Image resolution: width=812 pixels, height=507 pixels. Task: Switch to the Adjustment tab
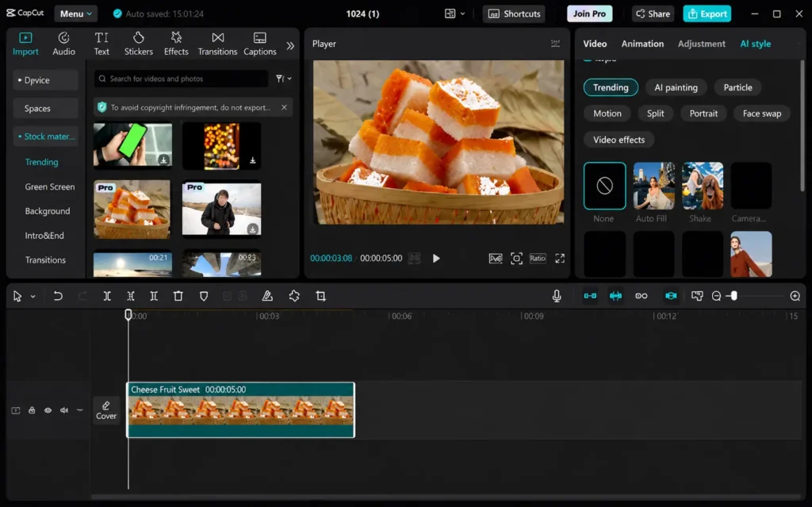(x=701, y=44)
